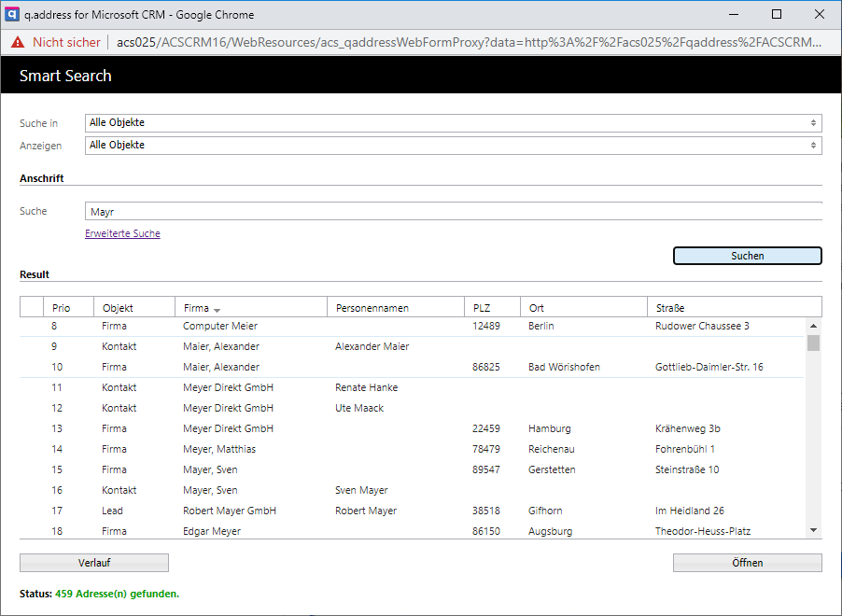Click the Öffnen button

[748, 563]
